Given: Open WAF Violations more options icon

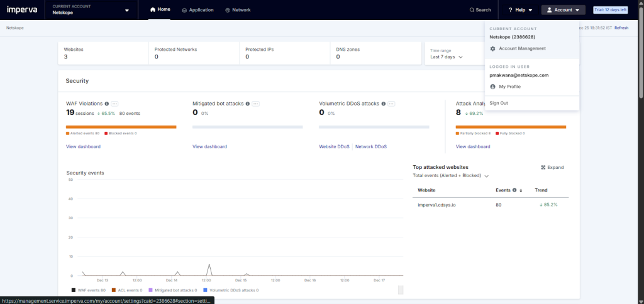Looking at the screenshot, I should (x=115, y=104).
